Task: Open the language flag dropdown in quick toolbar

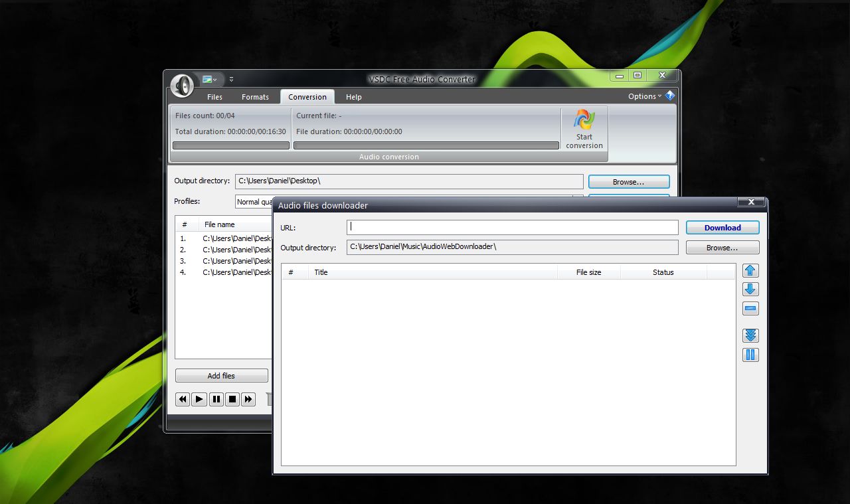Action: click(210, 79)
